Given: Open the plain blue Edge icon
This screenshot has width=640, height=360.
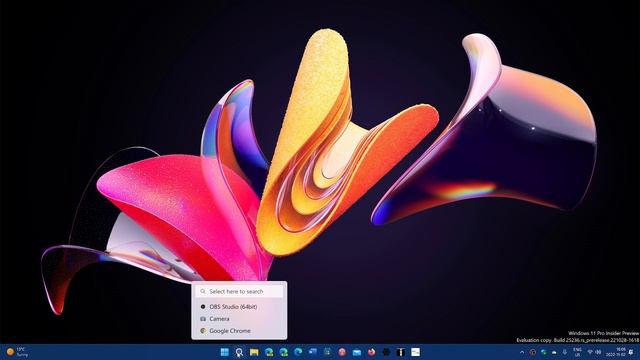Looking at the screenshot, I should [x=298, y=352].
